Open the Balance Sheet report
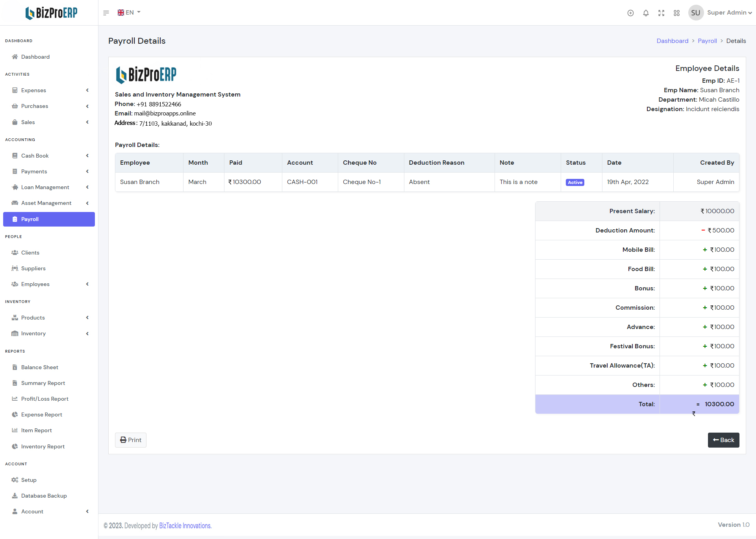 [x=39, y=367]
